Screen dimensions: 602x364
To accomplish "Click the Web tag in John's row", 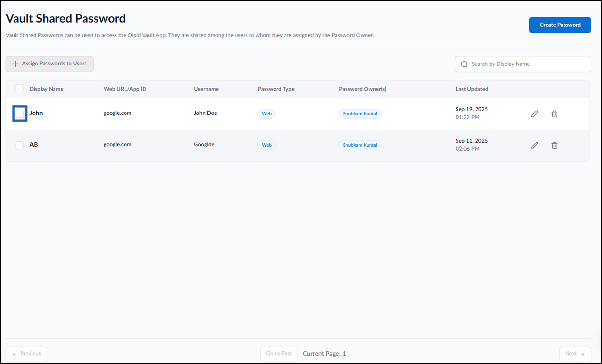I will [x=266, y=113].
